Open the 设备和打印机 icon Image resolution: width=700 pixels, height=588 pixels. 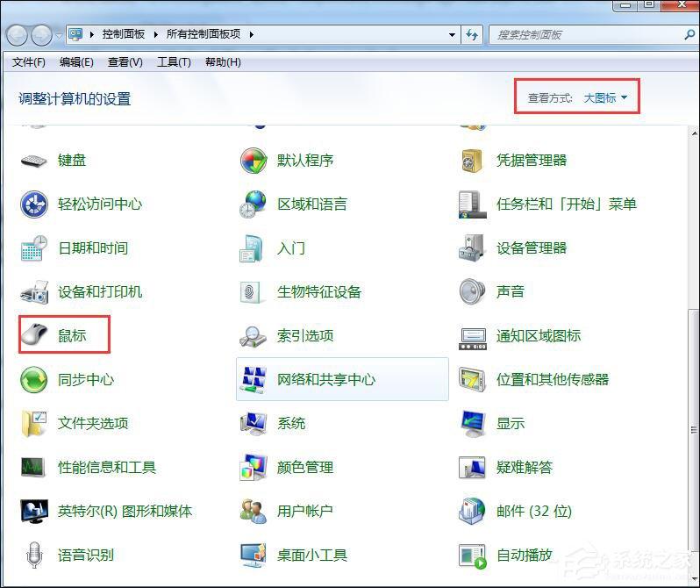click(x=34, y=291)
